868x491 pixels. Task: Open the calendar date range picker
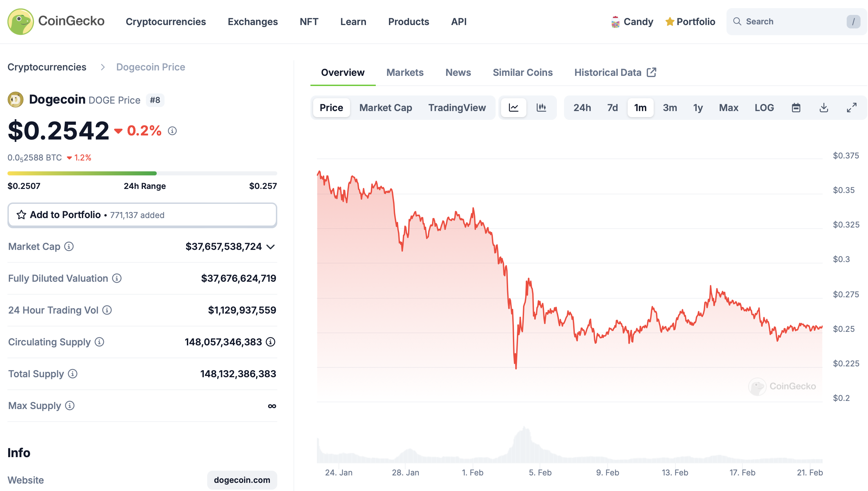tap(796, 107)
